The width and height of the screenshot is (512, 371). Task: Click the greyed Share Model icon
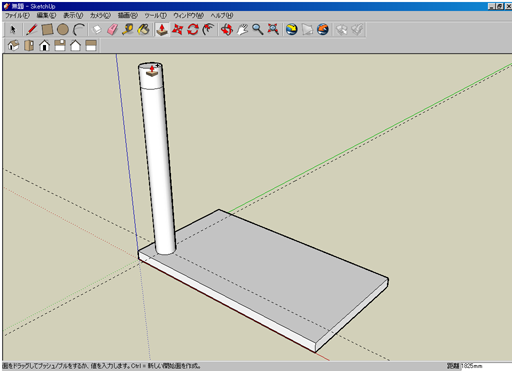coord(357,30)
